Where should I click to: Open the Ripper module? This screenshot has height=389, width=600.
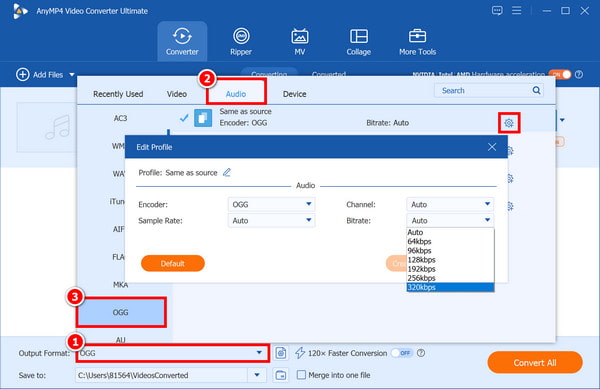[241, 41]
